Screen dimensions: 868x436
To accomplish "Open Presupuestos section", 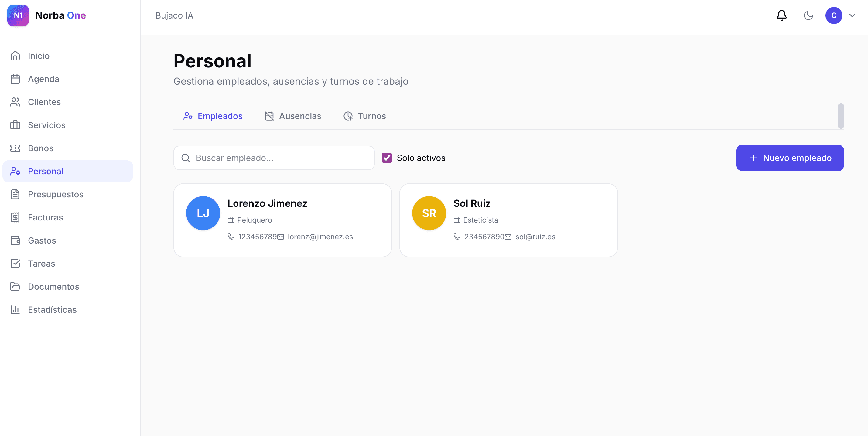I will click(68, 194).
